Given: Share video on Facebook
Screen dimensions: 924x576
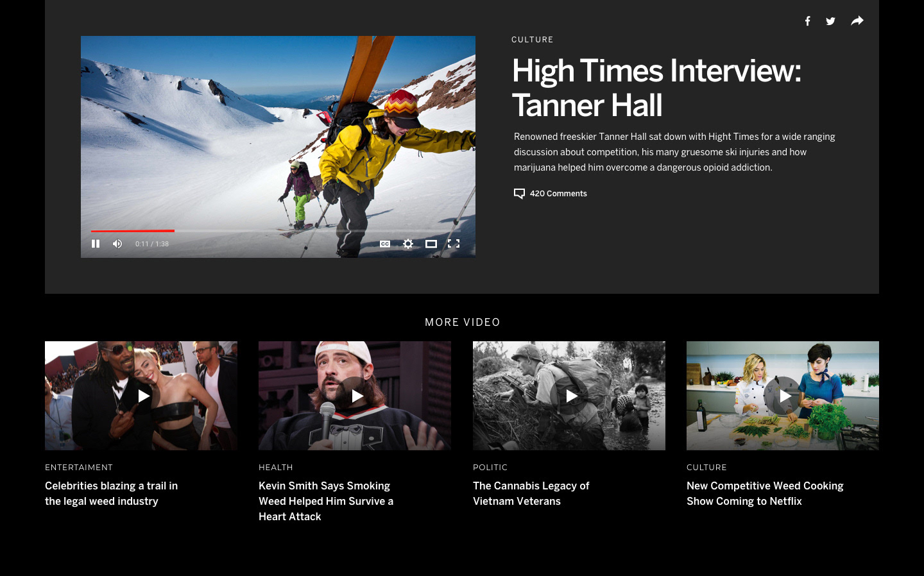Looking at the screenshot, I should coord(807,21).
